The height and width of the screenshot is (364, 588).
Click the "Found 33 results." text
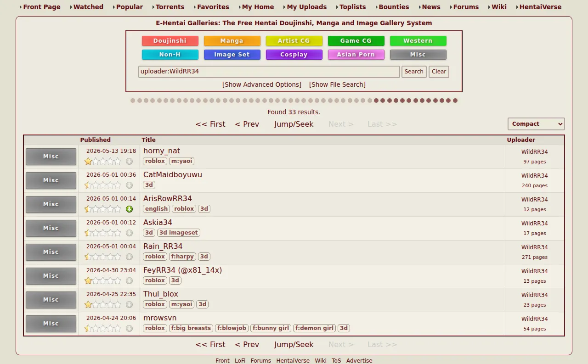pyautogui.click(x=294, y=112)
